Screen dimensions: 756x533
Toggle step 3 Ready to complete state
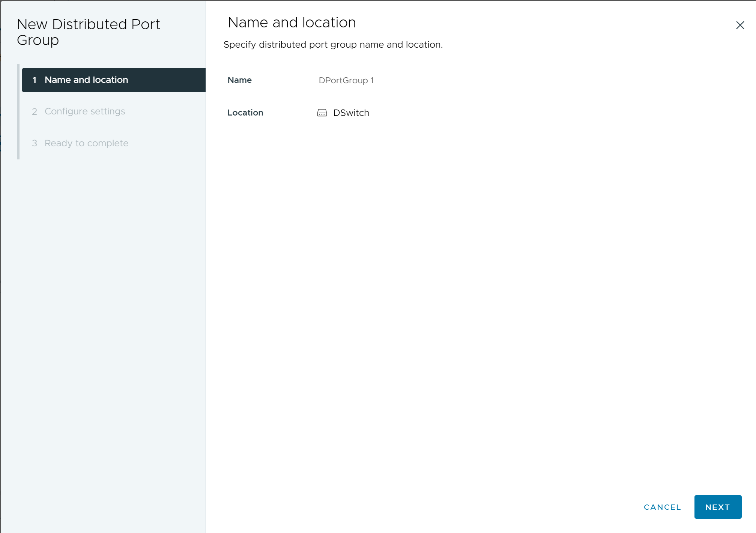[86, 143]
